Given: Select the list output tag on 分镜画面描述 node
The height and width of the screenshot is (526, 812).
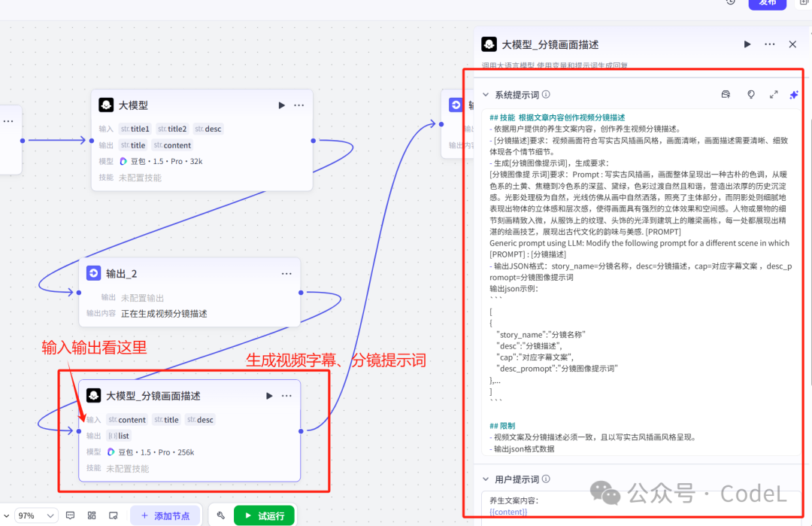Looking at the screenshot, I should tap(119, 436).
